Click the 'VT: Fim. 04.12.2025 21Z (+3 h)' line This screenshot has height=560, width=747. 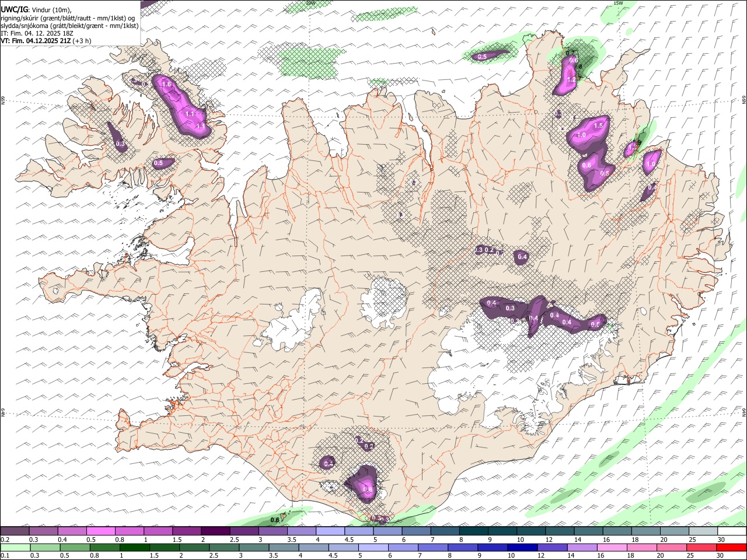pyautogui.click(x=46, y=41)
